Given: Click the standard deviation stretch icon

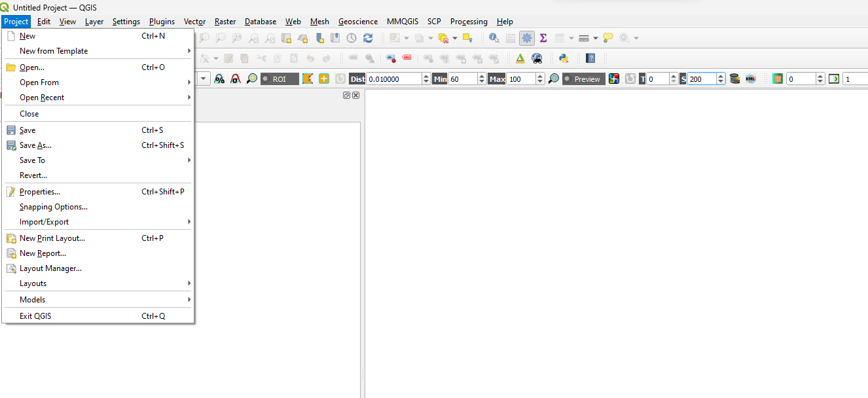Looking at the screenshot, I should 235,79.
